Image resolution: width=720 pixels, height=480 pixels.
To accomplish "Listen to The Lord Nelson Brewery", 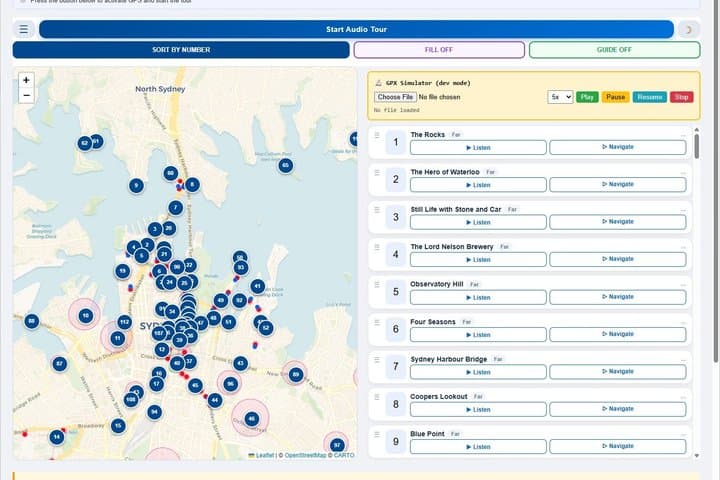I will coord(478,260).
